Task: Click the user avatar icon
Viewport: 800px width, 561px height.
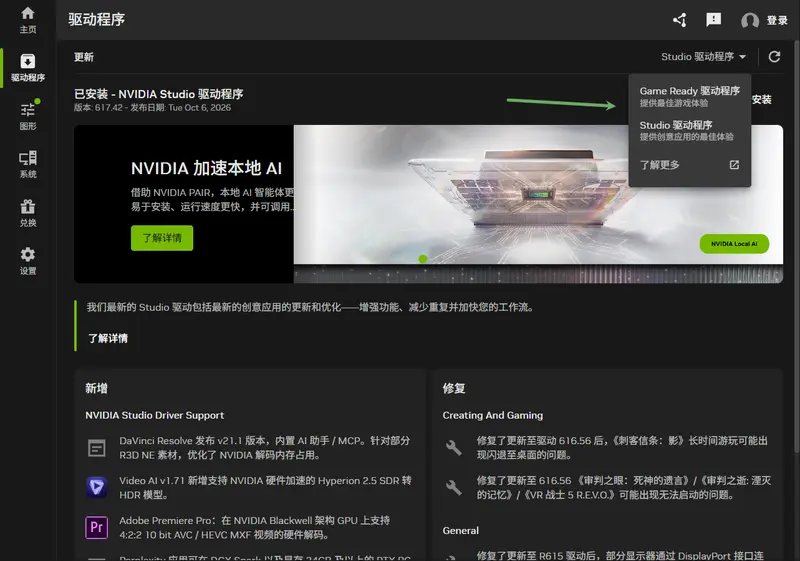Action: pyautogui.click(x=749, y=20)
